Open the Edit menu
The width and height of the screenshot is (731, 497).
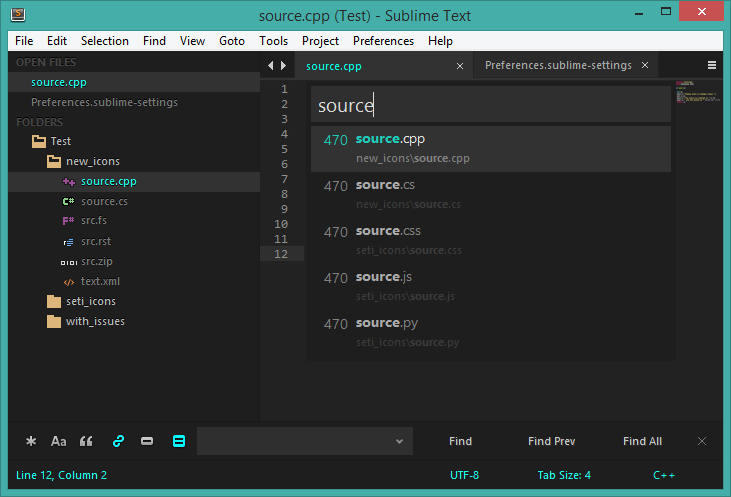57,41
